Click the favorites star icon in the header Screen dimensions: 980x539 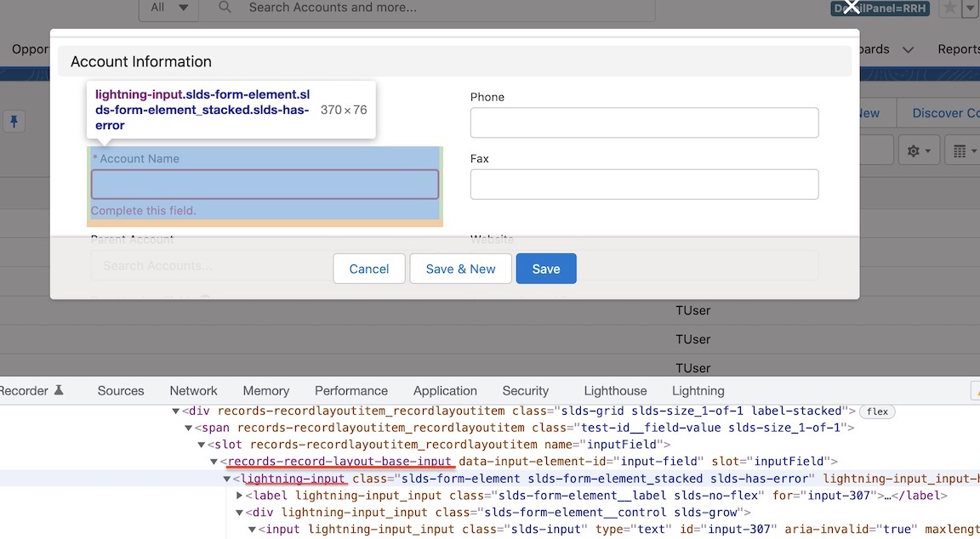[x=950, y=9]
